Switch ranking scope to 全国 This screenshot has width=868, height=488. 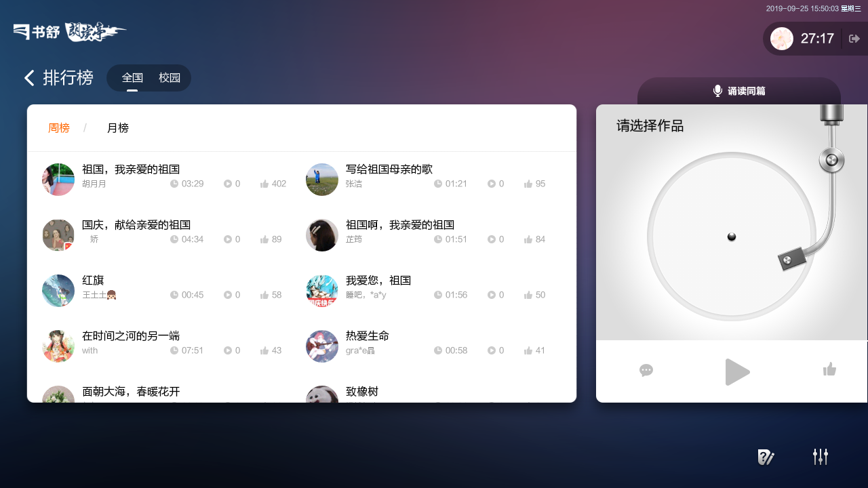(132, 78)
